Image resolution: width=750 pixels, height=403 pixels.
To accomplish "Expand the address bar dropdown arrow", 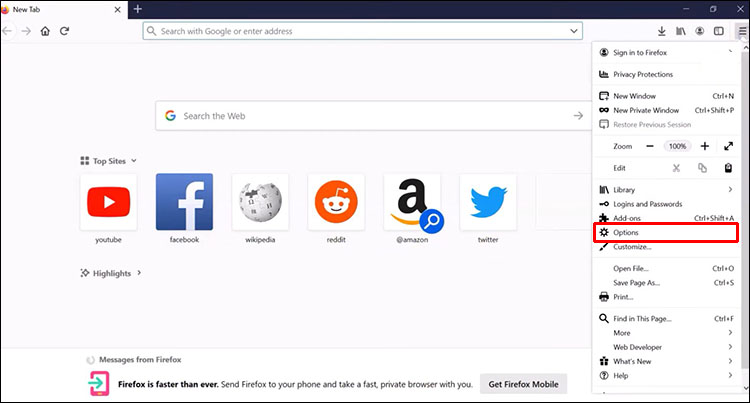I will [574, 31].
